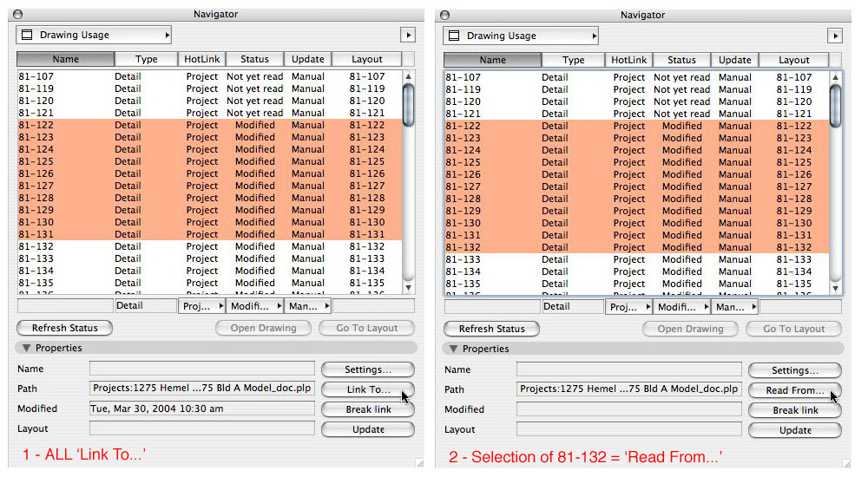868x477 pixels.
Task: Click Update button in right Navigator
Action: tap(795, 430)
